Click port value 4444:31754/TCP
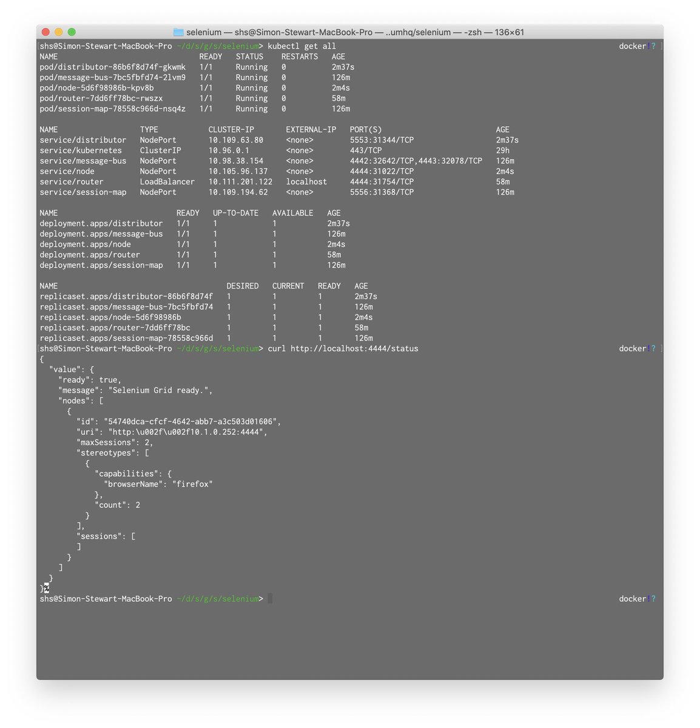 point(382,181)
